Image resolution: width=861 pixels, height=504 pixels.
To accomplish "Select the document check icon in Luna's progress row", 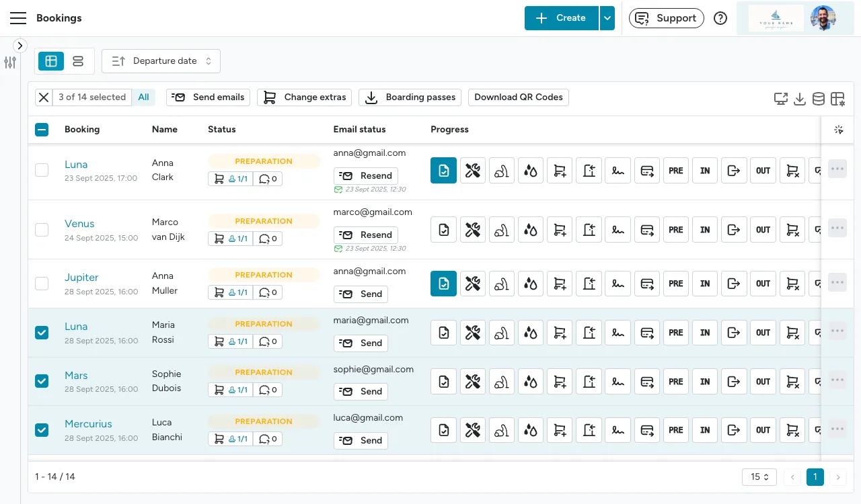I will [x=443, y=170].
